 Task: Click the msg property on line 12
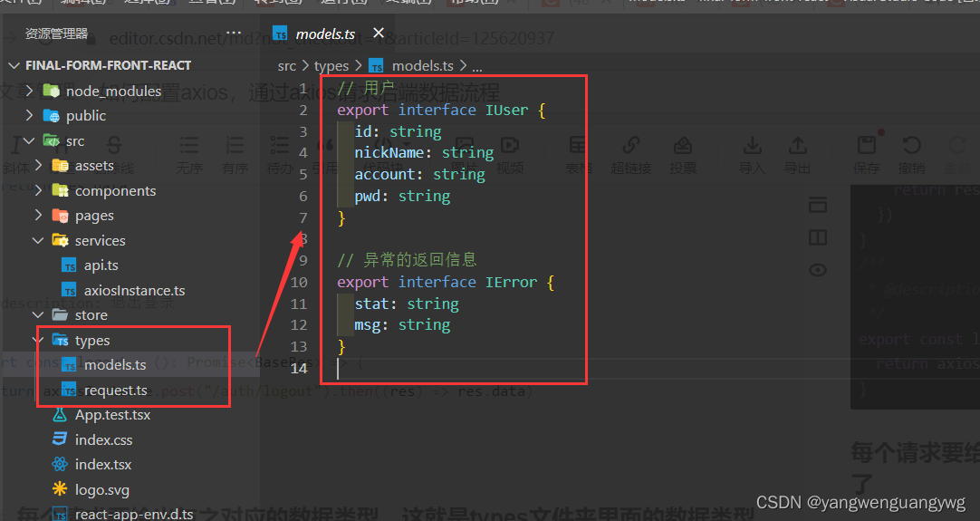(x=368, y=325)
